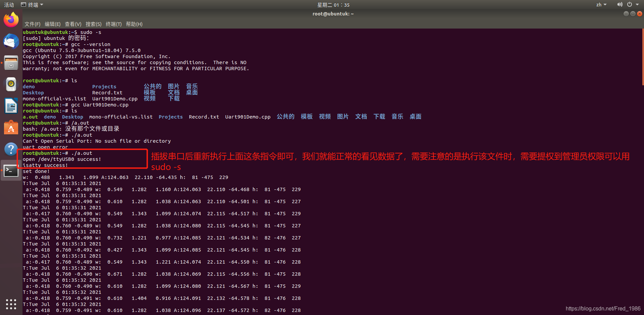Maximize the terminal window
The height and width of the screenshot is (315, 644).
(x=633, y=14)
